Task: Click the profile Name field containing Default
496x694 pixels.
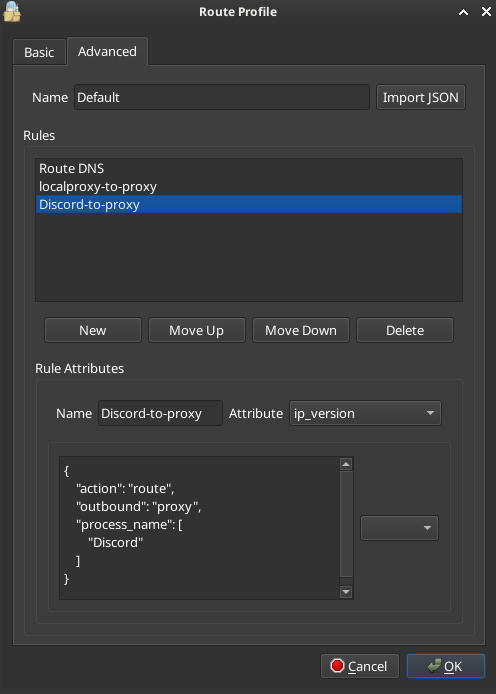Action: [x=222, y=97]
